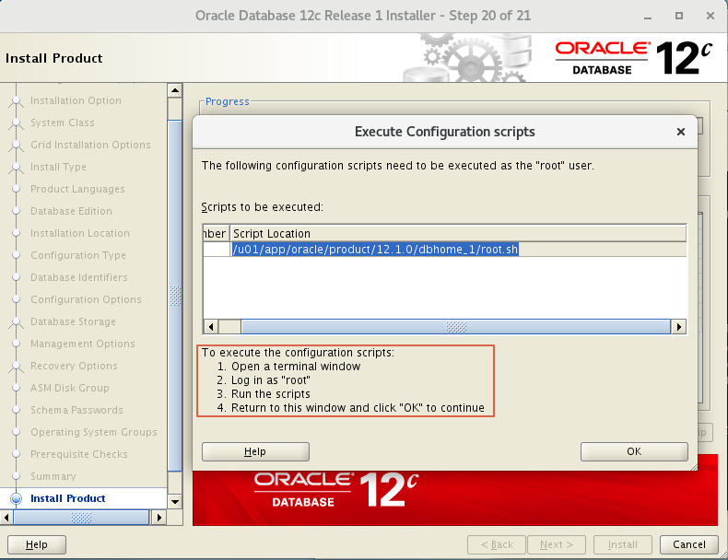Select the root.sh script location row

point(376,250)
